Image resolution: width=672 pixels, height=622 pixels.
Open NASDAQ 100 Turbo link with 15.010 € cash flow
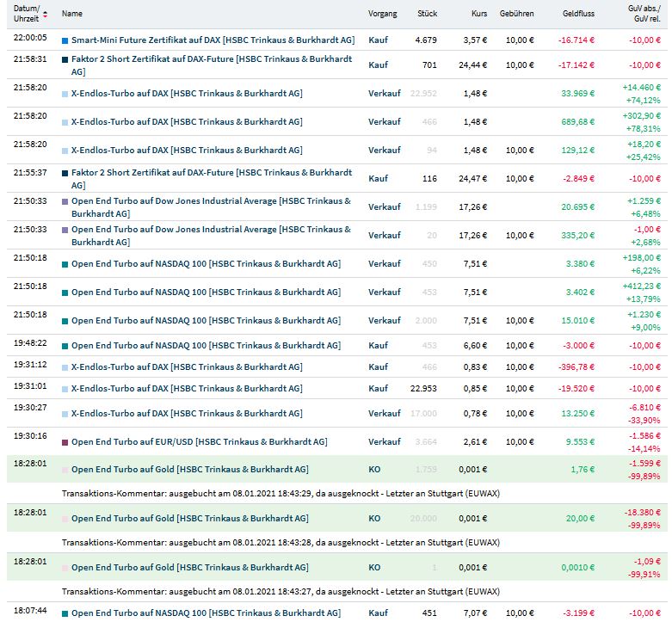pos(207,320)
